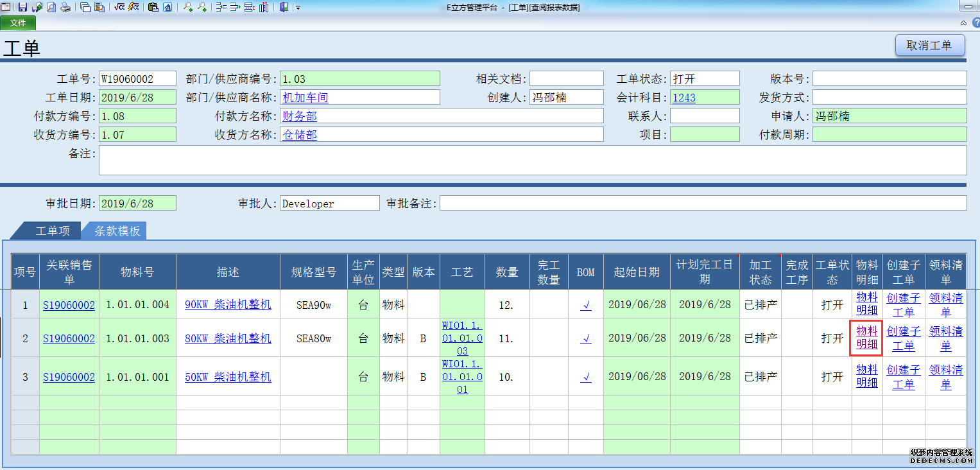Click the 审批人 field Developer
Viewport: 980px width, 470px height.
pos(330,203)
